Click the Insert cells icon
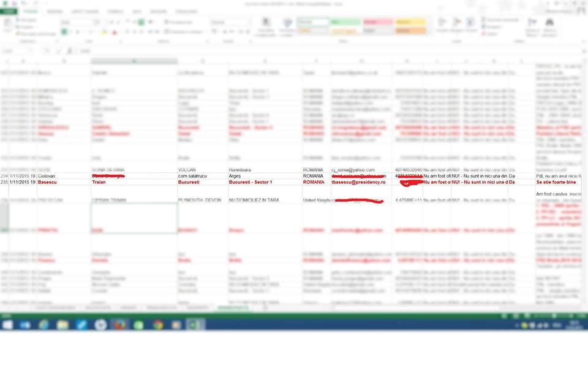The height and width of the screenshot is (368, 588). [442, 24]
